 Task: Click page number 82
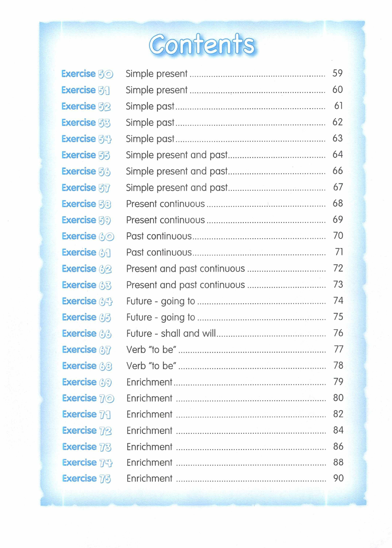click(x=338, y=414)
